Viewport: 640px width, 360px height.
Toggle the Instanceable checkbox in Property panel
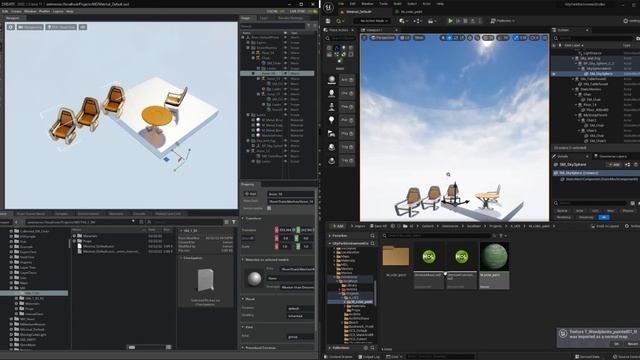[269, 208]
